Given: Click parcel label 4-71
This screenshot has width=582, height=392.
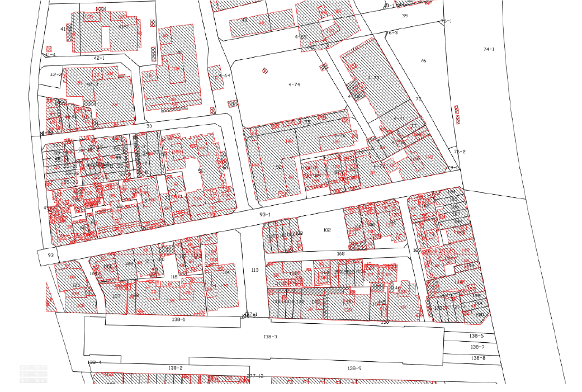Looking at the screenshot, I should [399, 119].
